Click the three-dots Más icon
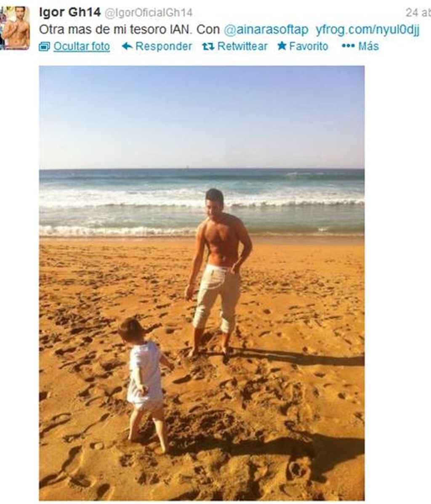This screenshot has width=431, height=504. tap(348, 46)
